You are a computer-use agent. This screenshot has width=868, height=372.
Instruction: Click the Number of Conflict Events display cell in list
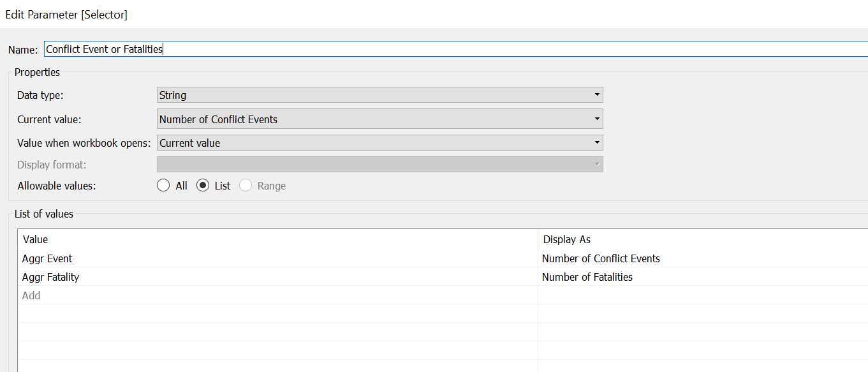(x=601, y=258)
